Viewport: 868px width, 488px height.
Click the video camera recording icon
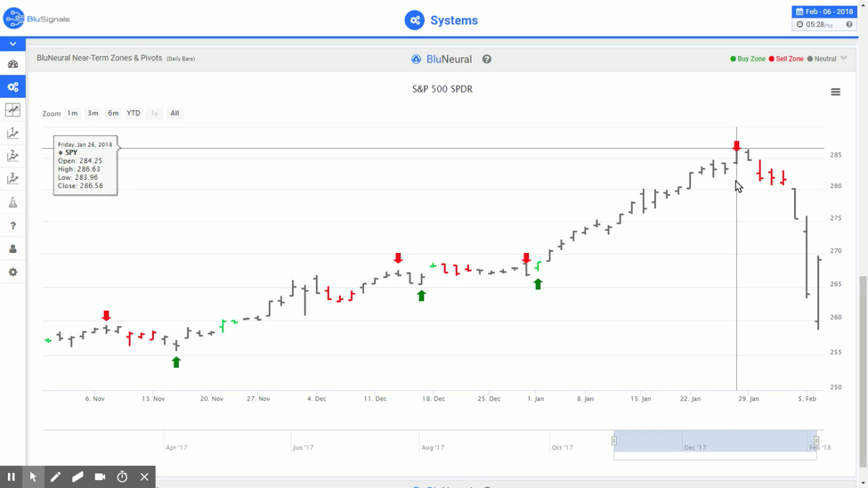pos(100,477)
